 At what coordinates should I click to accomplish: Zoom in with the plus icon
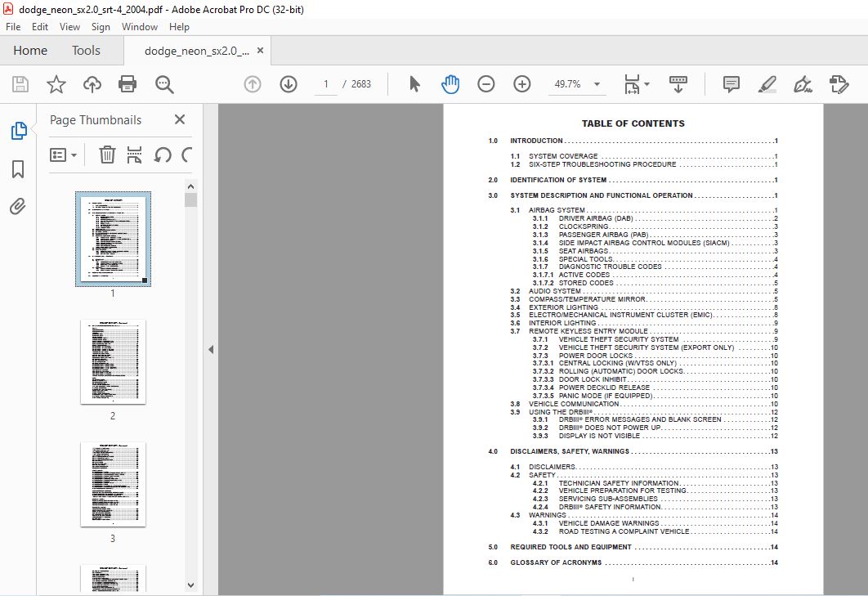click(522, 84)
